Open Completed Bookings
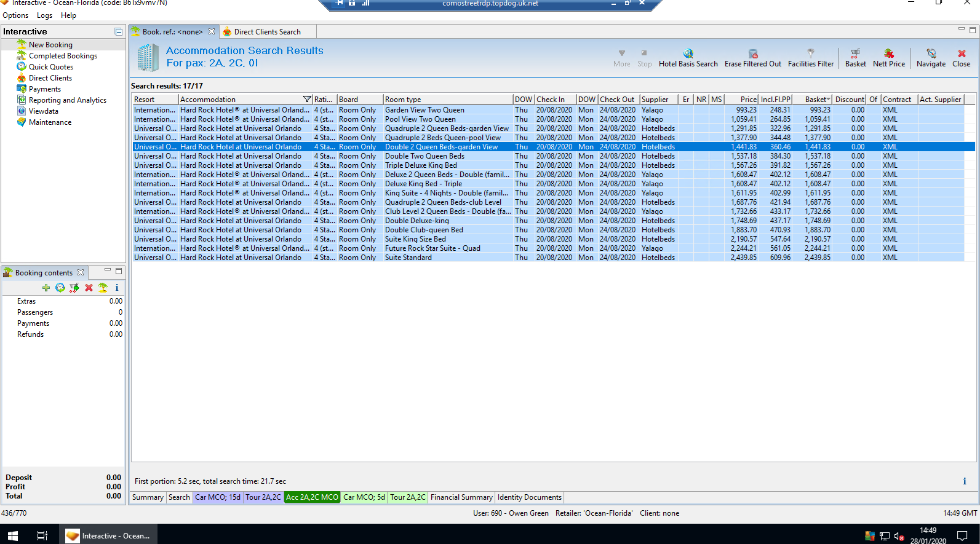The height and width of the screenshot is (544, 980). [63, 56]
